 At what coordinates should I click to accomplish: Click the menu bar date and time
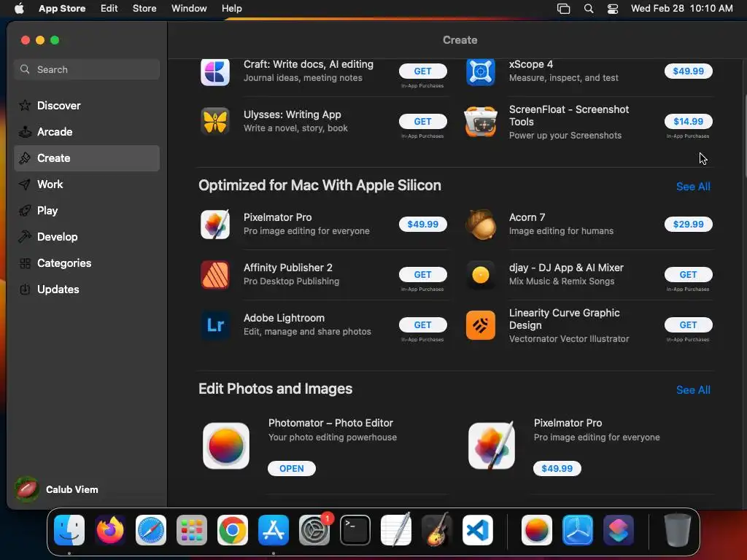pos(682,9)
